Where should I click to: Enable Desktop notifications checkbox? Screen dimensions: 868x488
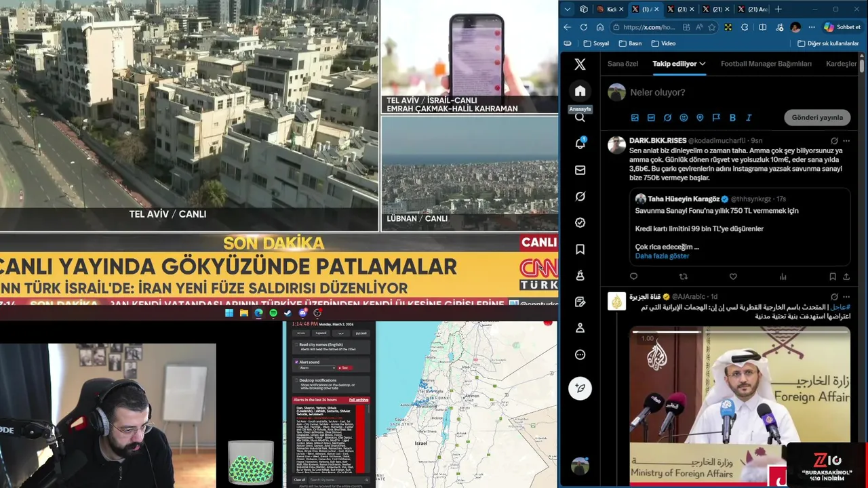(x=296, y=380)
